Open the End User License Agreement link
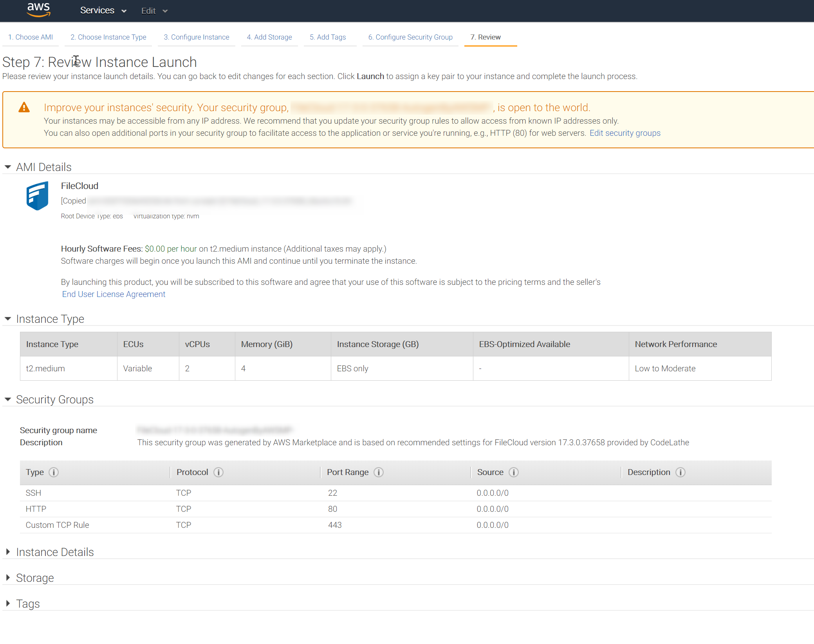The height and width of the screenshot is (644, 814). (114, 294)
